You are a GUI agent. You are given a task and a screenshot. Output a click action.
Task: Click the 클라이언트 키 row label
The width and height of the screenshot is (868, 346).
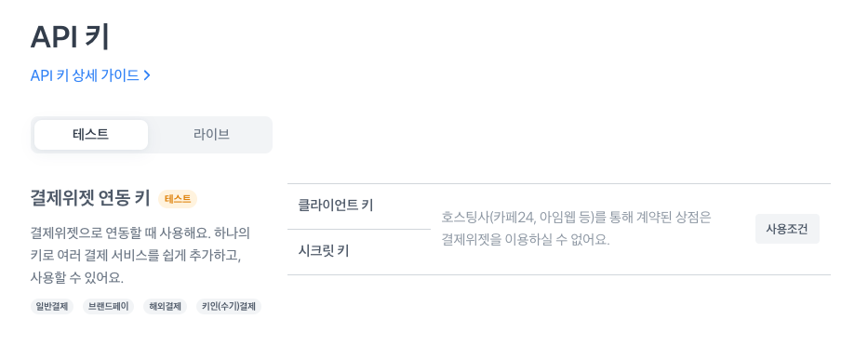336,206
